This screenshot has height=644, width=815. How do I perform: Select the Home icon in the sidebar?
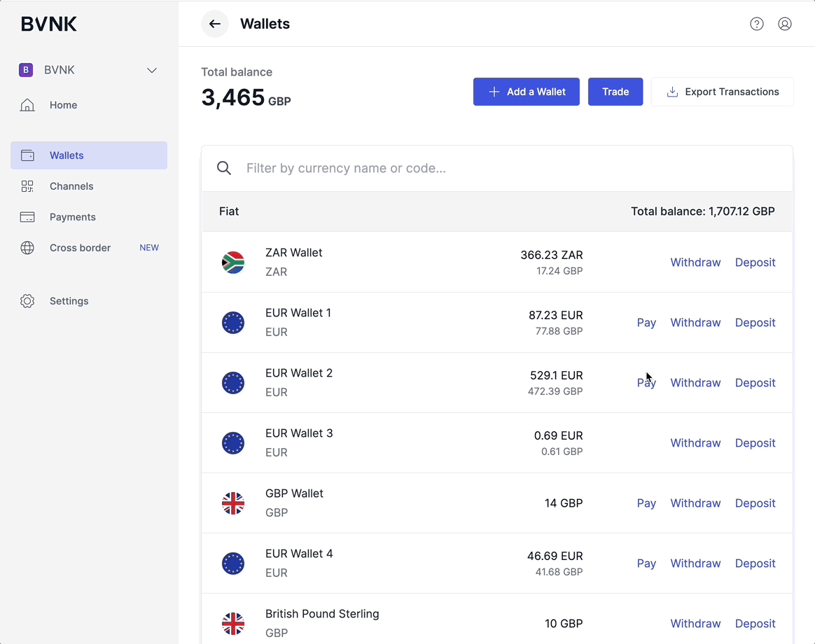[27, 104]
